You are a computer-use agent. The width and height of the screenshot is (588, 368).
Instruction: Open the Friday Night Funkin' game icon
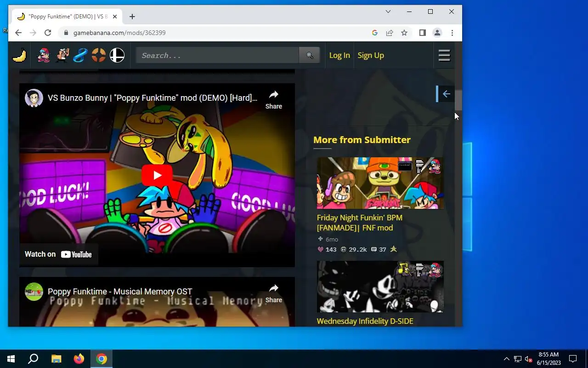pos(44,56)
